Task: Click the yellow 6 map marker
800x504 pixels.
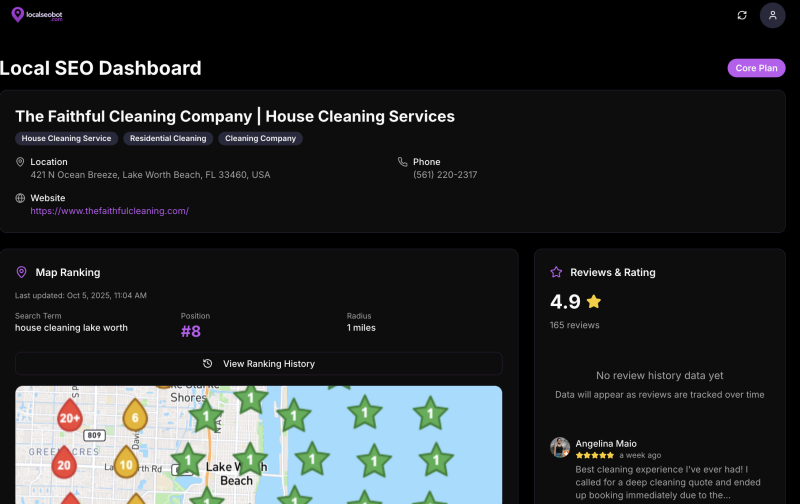Action: (x=134, y=417)
